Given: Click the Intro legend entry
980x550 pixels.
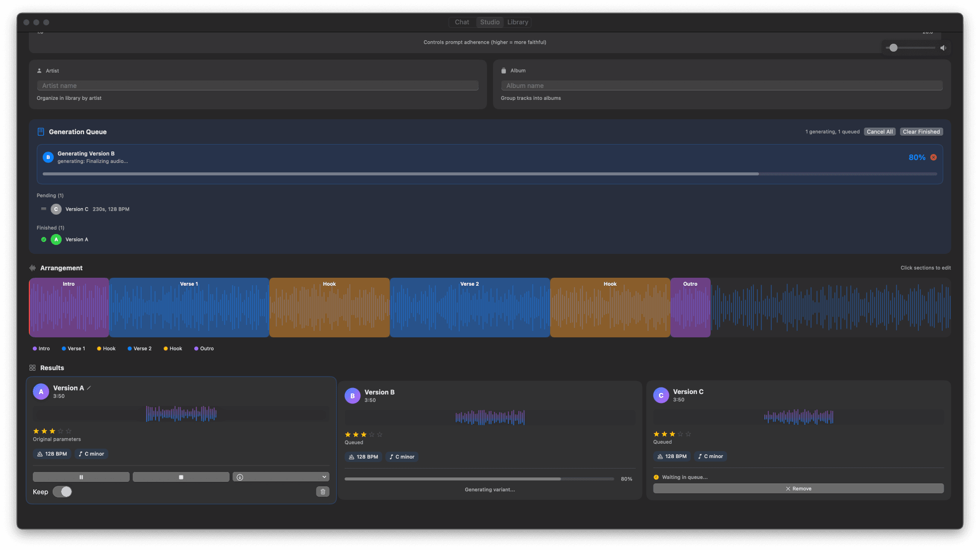Looking at the screenshot, I should click(x=41, y=348).
